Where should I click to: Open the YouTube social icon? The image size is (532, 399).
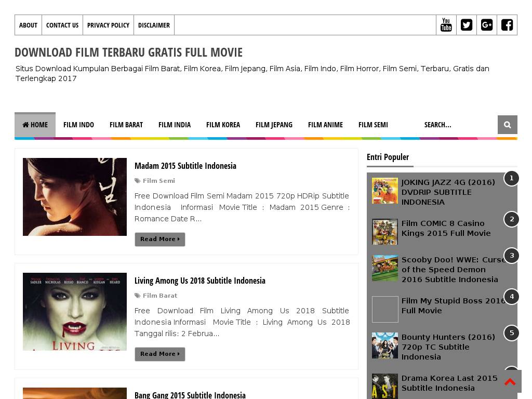(446, 25)
